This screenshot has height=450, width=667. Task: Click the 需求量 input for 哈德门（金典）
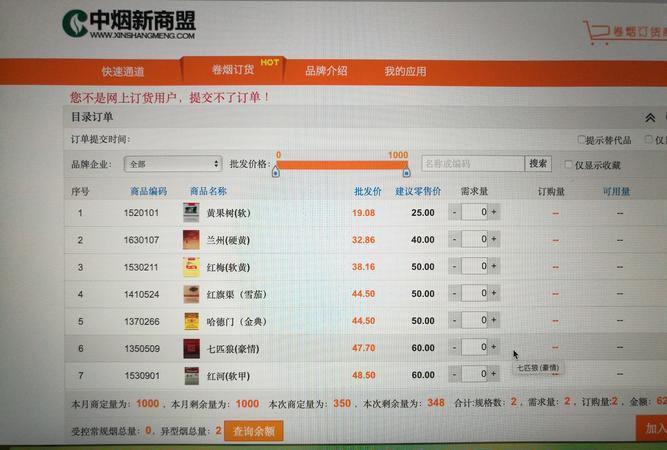tap(474, 320)
